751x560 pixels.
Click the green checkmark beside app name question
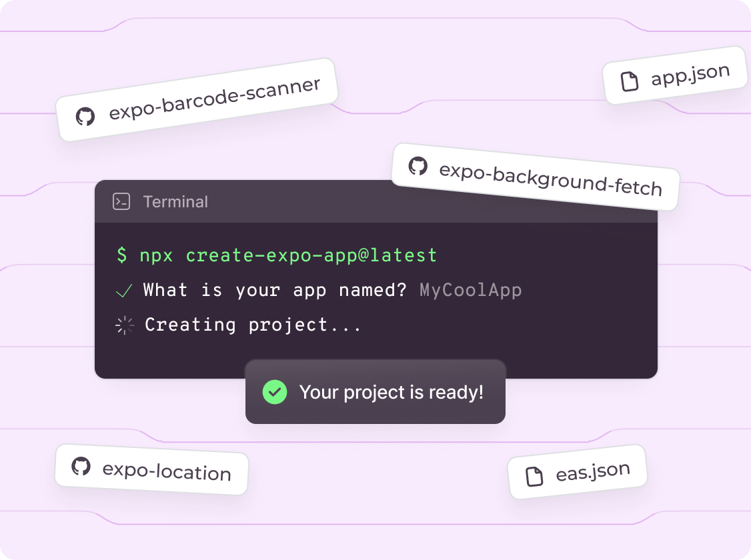[124, 291]
